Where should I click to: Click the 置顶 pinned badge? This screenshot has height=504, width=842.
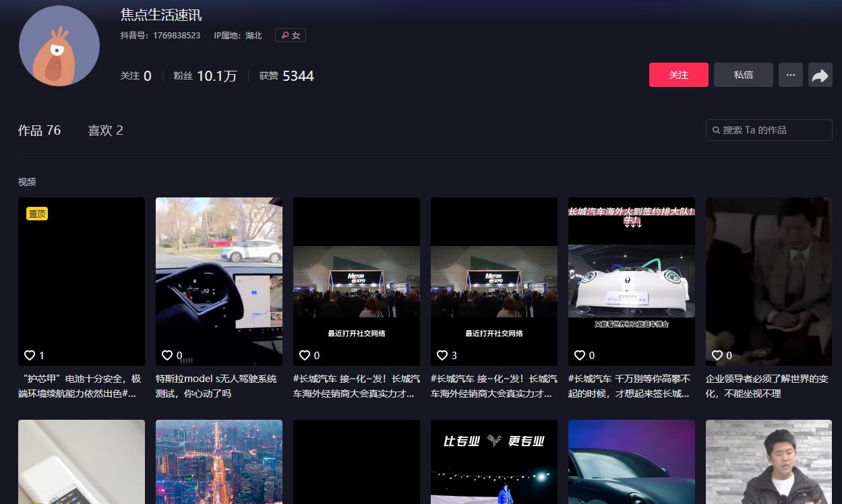[37, 214]
